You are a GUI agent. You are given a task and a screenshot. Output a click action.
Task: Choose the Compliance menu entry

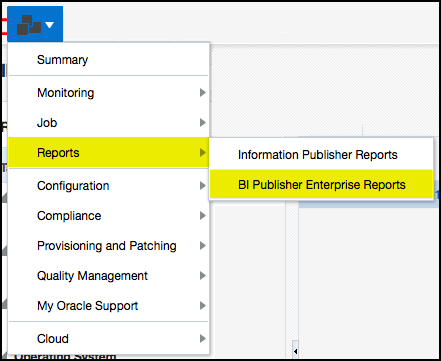click(x=108, y=216)
